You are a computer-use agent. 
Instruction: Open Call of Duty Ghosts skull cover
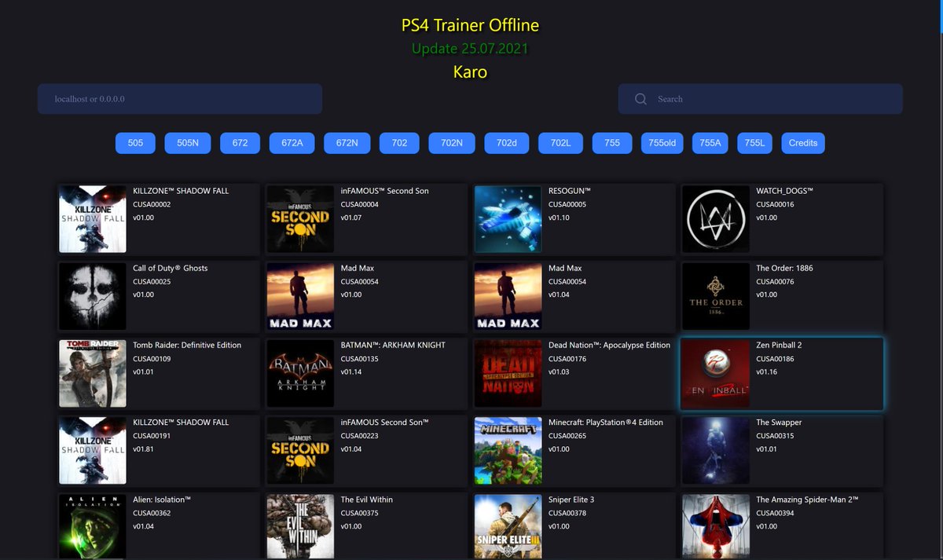[93, 296]
